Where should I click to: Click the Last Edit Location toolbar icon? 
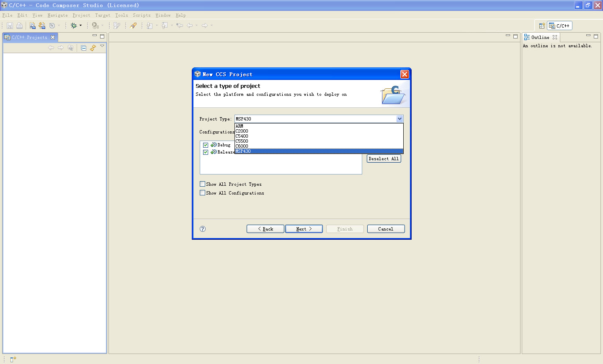(180, 26)
